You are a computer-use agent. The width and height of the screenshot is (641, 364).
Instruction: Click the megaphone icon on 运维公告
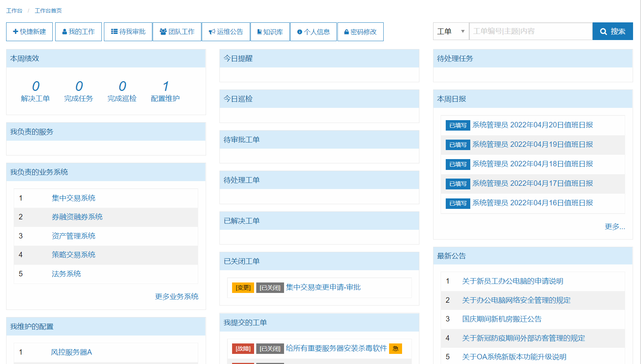pos(212,32)
